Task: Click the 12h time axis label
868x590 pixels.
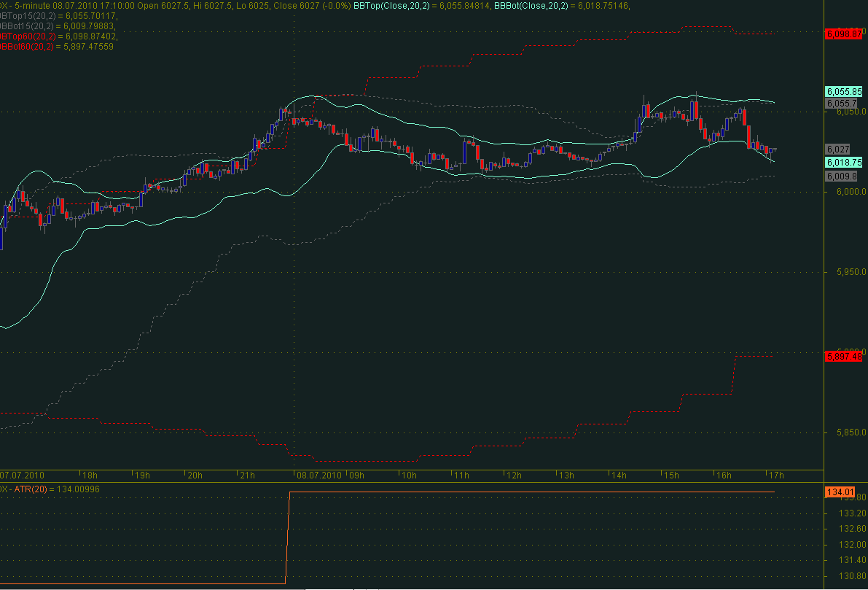Action: pyautogui.click(x=515, y=476)
